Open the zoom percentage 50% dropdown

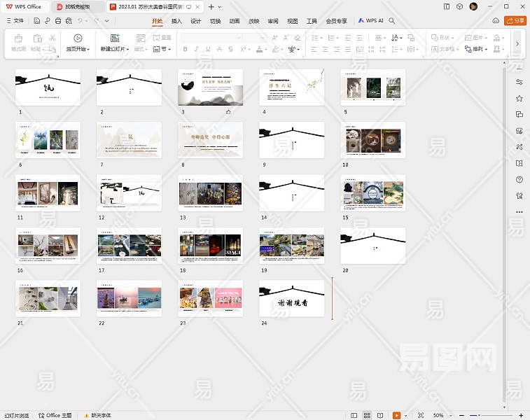(440, 415)
